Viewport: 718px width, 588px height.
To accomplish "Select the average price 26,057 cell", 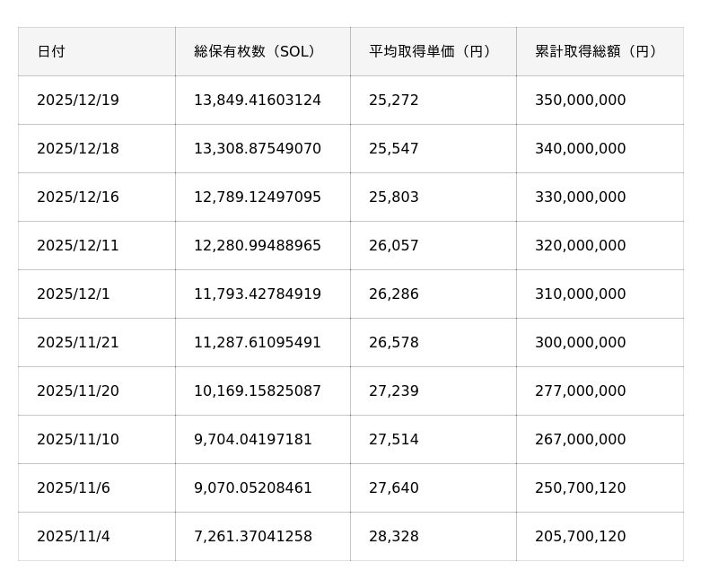I will coord(394,246).
